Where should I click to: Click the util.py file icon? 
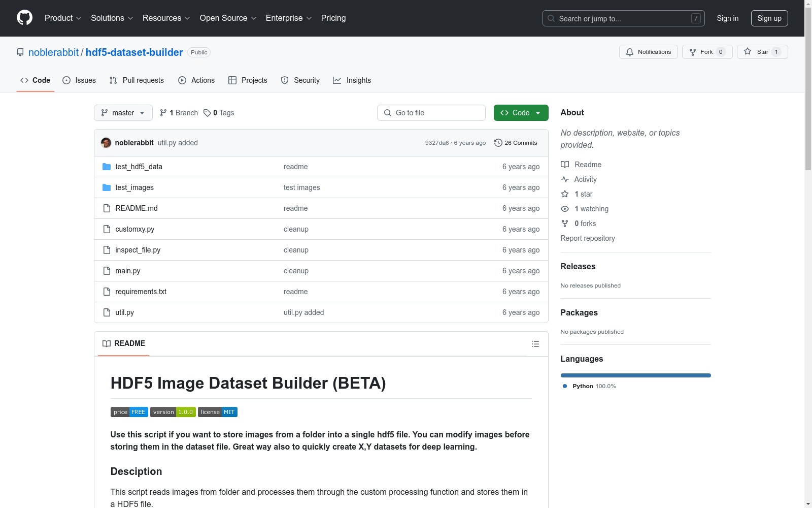(x=107, y=312)
